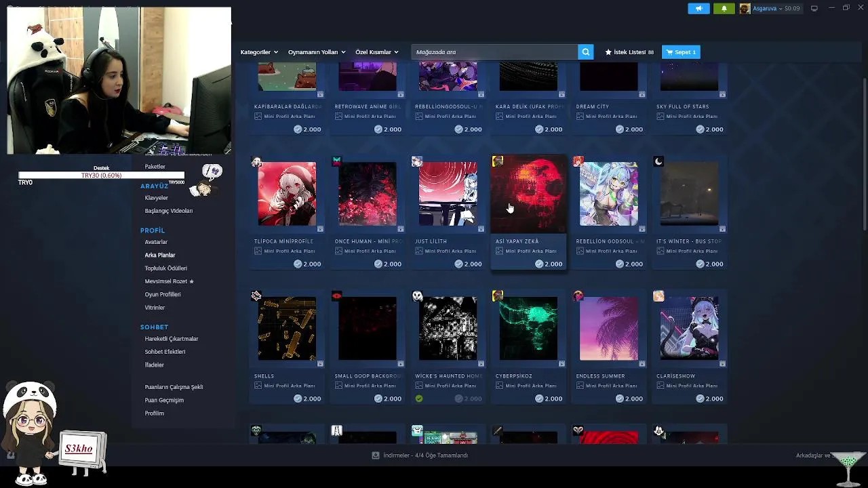The image size is (868, 488).
Task: Click the game icon above ASİ YAPAY ZEKÂ
Action: coord(498,161)
